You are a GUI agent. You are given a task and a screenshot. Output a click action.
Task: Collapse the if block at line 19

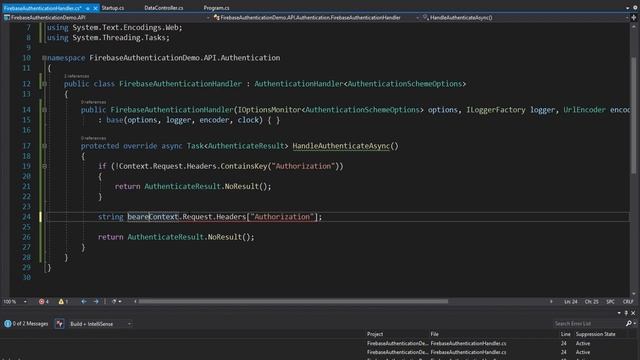[x=44, y=167]
